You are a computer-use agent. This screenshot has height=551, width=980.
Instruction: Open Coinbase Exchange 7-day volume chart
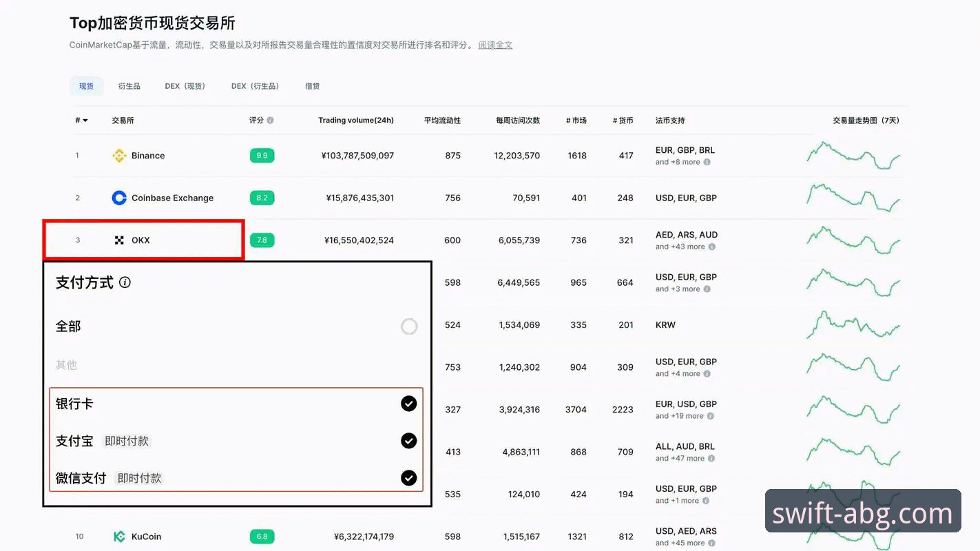pos(853,198)
